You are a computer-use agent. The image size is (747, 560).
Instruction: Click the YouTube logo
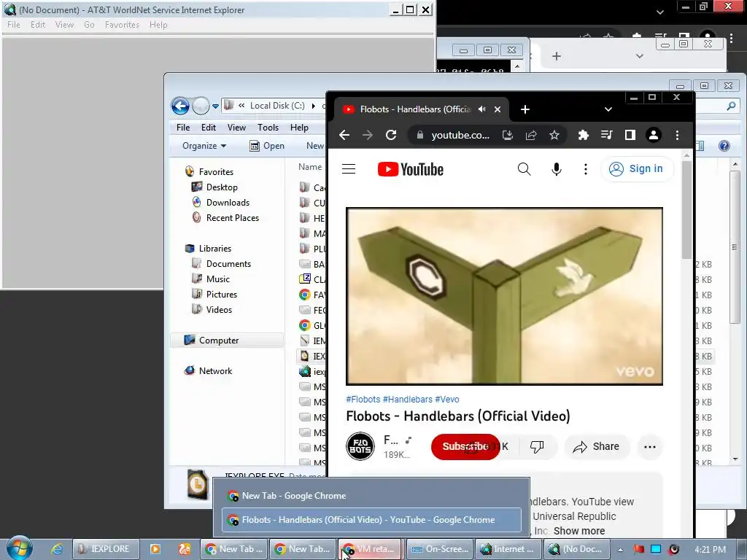tap(410, 169)
